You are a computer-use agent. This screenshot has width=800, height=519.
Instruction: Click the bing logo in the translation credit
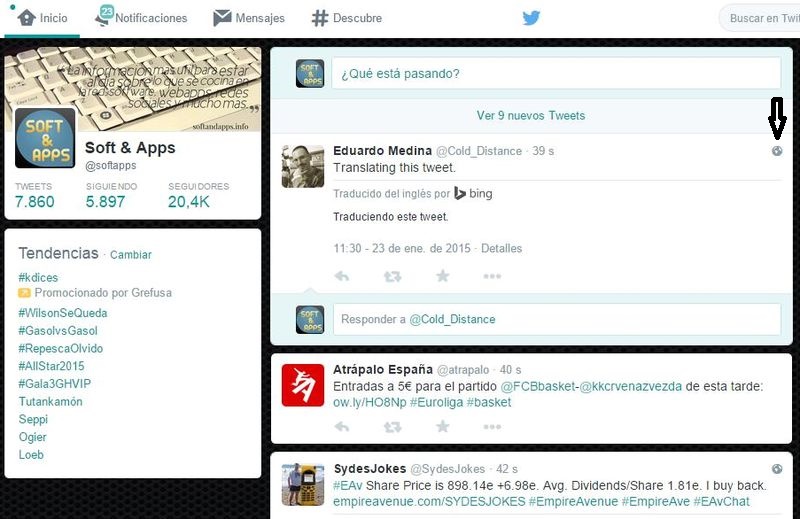click(x=473, y=193)
